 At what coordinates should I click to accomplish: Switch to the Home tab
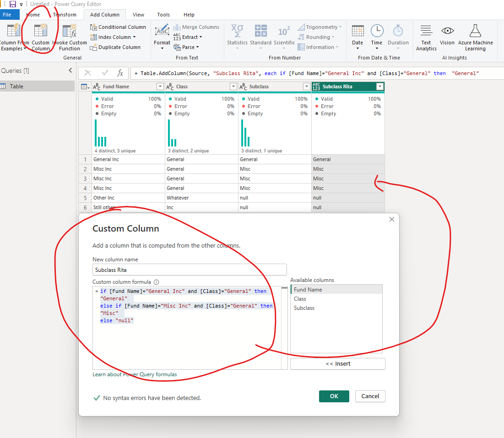[33, 15]
